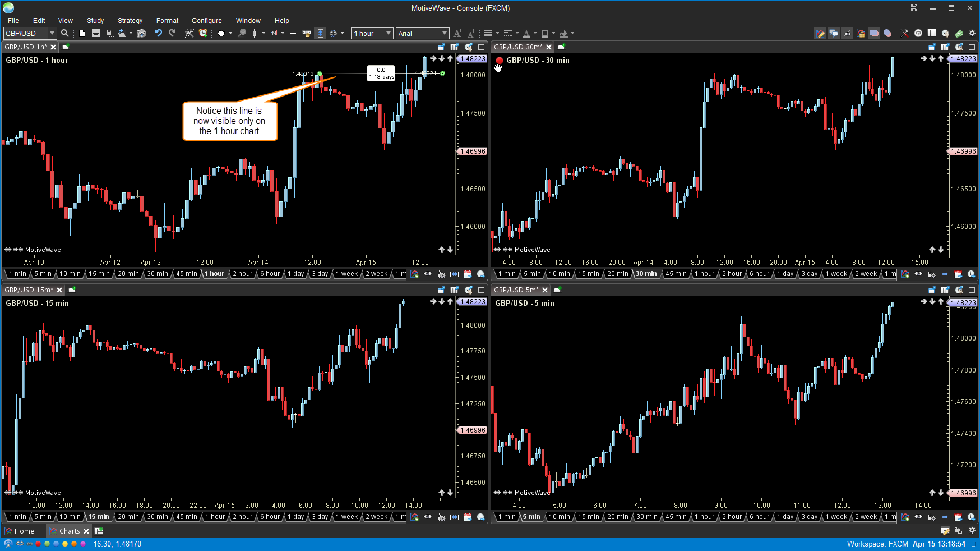The width and height of the screenshot is (980, 551).
Task: Select 6 hour bar size under the 1 hour chart
Action: [270, 274]
